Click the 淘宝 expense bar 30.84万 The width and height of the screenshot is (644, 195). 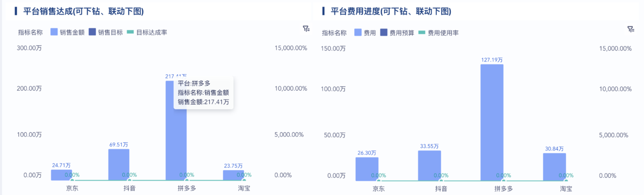click(554, 167)
